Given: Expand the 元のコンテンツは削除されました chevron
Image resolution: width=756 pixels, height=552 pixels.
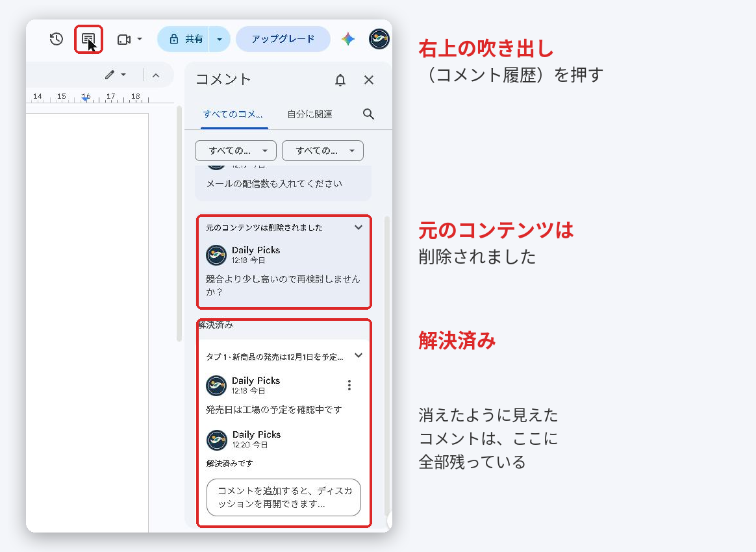Looking at the screenshot, I should pyautogui.click(x=359, y=227).
